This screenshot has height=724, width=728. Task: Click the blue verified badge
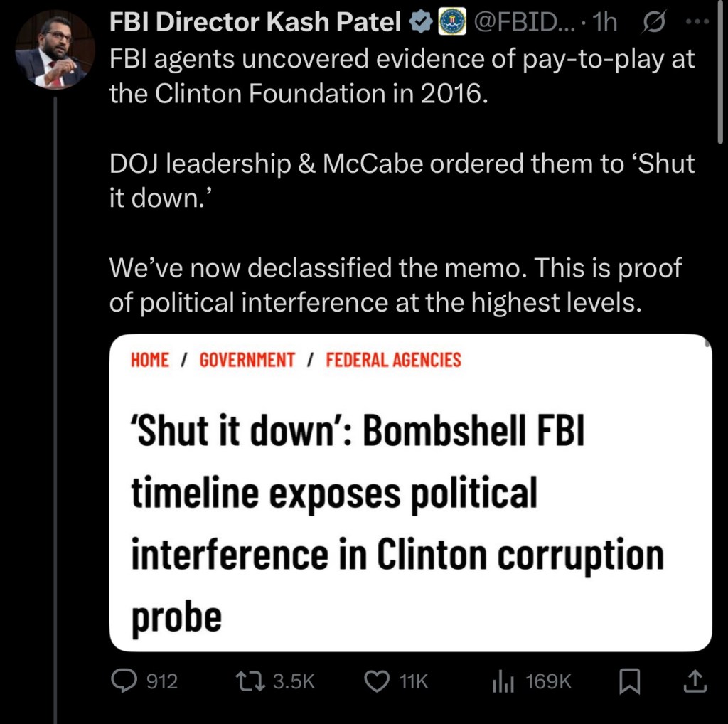tap(419, 21)
